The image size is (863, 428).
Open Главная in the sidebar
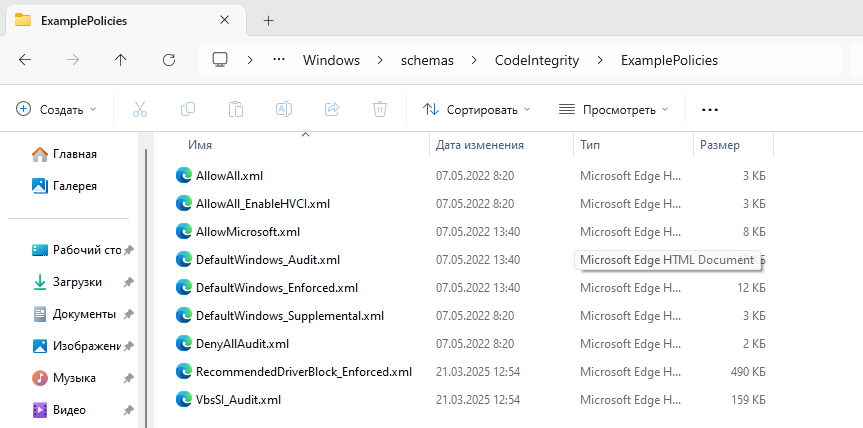tap(75, 154)
